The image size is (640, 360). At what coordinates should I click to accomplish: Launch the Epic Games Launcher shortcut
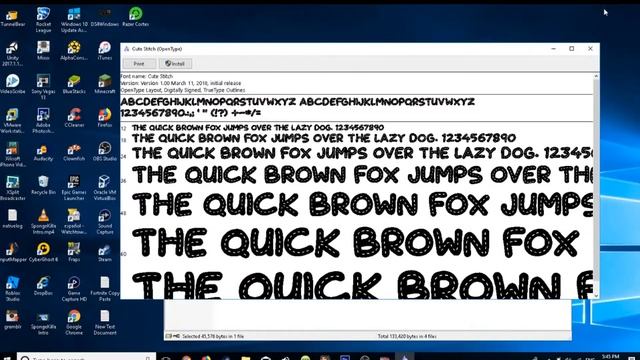(74, 188)
